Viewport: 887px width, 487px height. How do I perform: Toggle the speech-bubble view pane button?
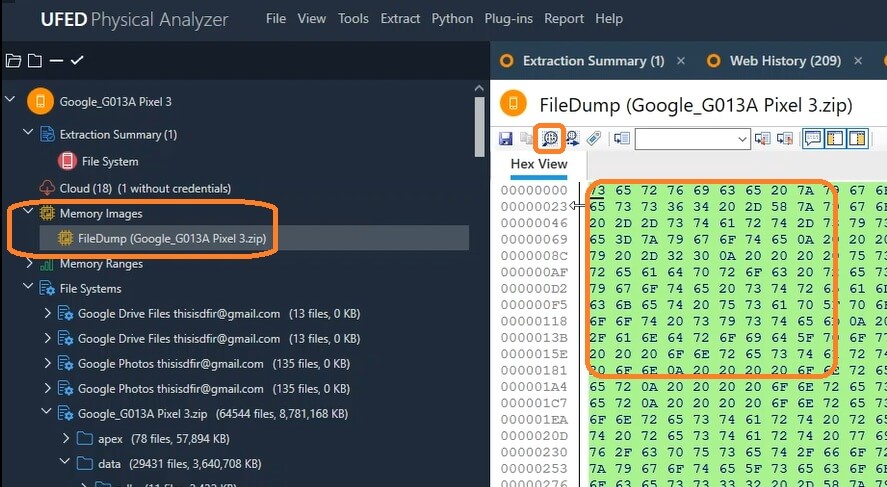(x=813, y=138)
